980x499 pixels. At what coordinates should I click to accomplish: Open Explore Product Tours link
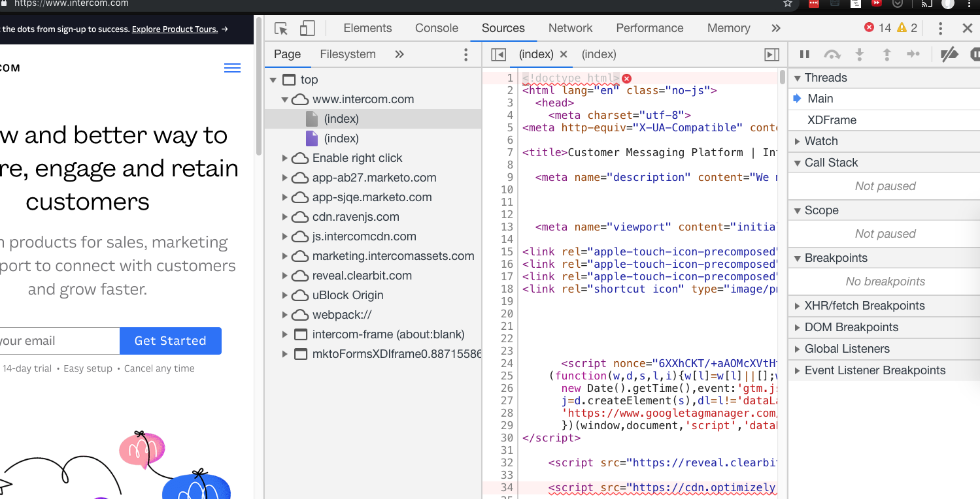(x=175, y=29)
